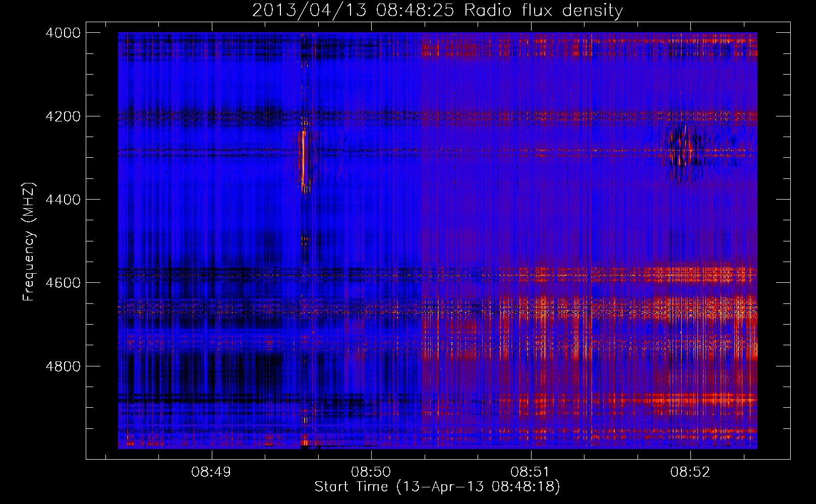This screenshot has height=504, width=816.
Task: Click the plot title '2013/04/13 08:48:25 Radio flux density'
Action: click(437, 10)
